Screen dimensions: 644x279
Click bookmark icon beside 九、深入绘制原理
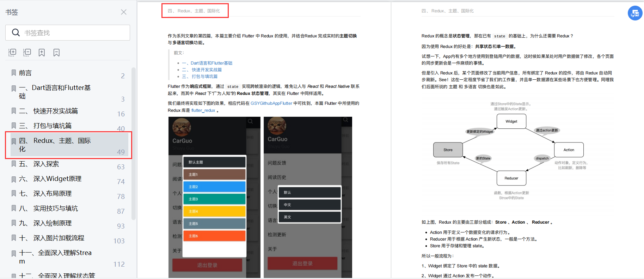[x=14, y=223]
